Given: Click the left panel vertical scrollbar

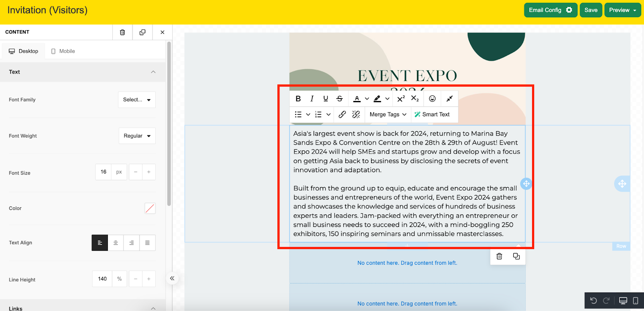Looking at the screenshot, I should (169, 124).
